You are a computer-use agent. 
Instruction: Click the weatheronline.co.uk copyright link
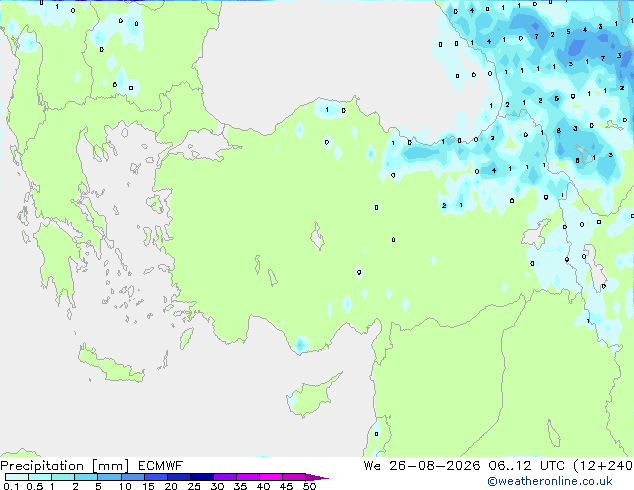550,481
